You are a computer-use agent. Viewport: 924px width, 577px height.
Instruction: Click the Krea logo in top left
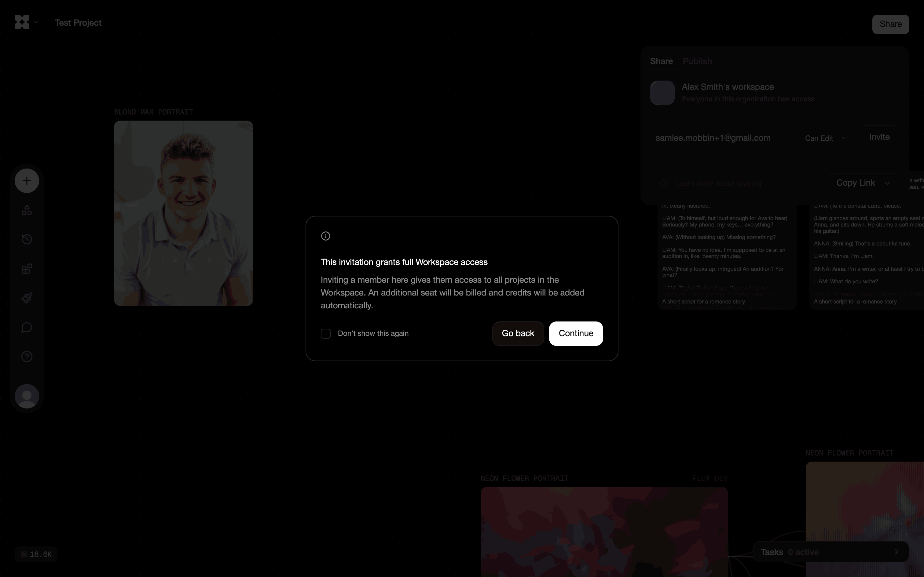[x=22, y=22]
